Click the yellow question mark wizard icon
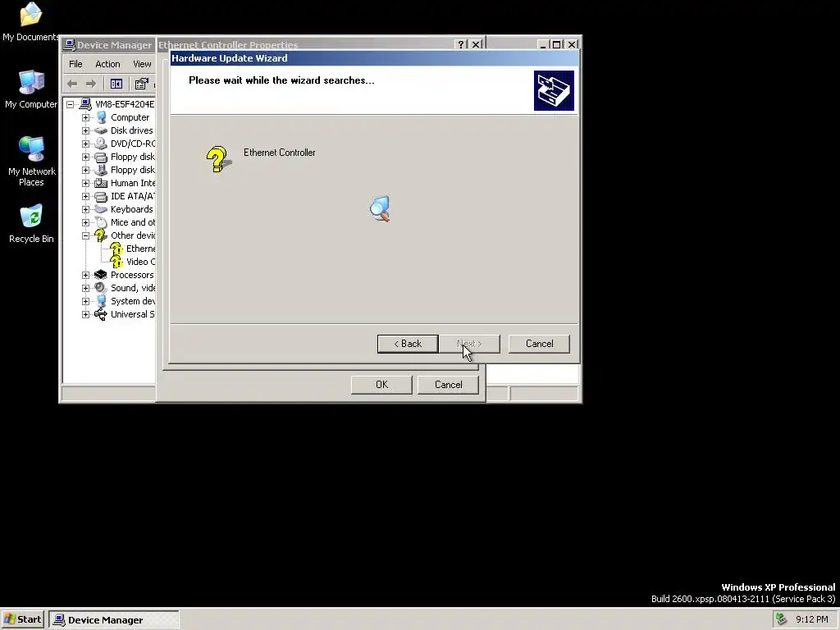This screenshot has width=840, height=630. click(x=217, y=159)
